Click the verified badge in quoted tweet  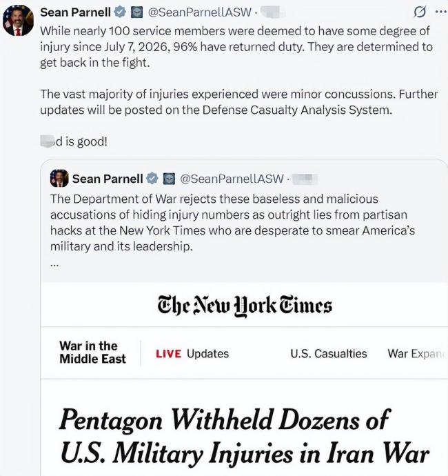click(x=152, y=179)
